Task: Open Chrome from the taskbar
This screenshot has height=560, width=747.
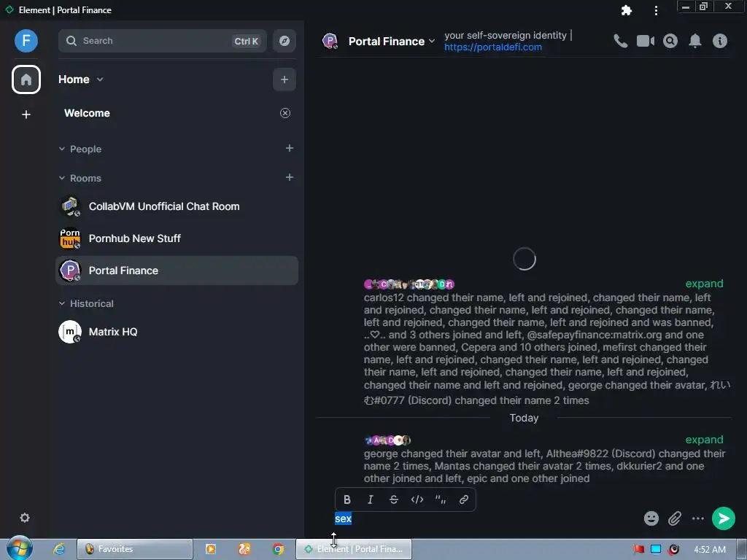Action: [x=278, y=549]
